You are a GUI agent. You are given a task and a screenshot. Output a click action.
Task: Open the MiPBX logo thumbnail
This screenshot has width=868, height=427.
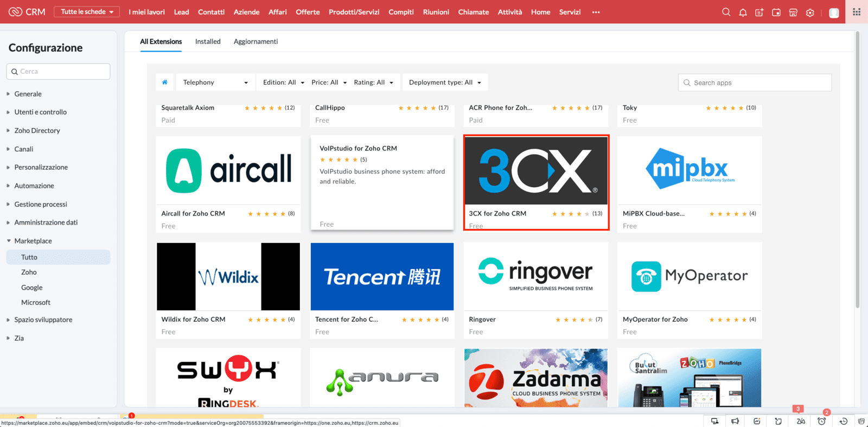690,170
